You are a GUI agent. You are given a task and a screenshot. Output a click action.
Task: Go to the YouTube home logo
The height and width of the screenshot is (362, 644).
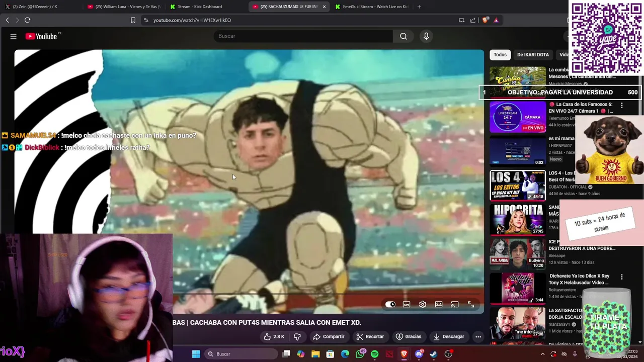(41, 36)
